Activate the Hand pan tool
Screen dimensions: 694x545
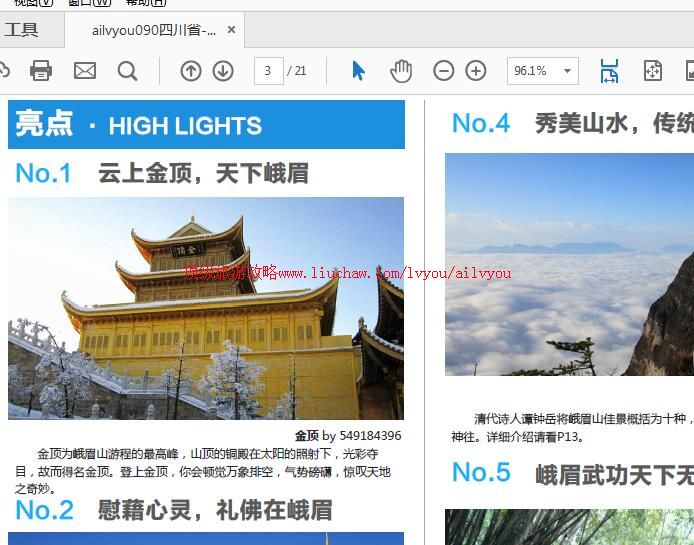pyautogui.click(x=401, y=70)
